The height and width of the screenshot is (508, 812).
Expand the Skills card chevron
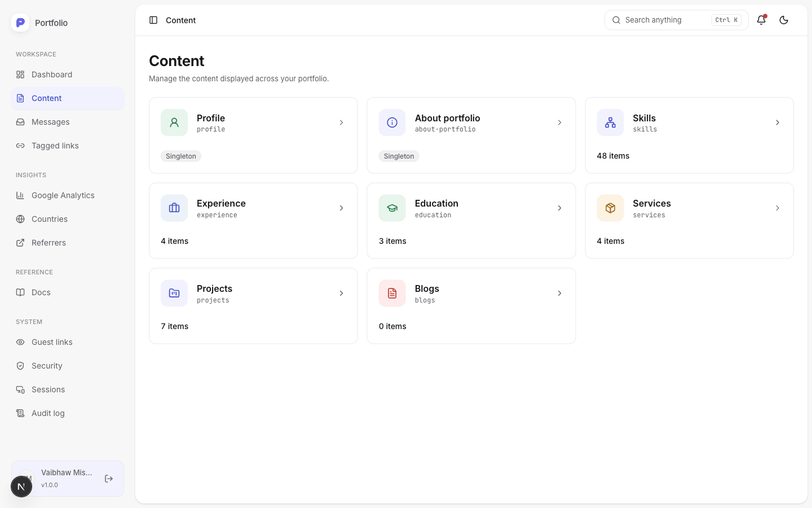(778, 122)
